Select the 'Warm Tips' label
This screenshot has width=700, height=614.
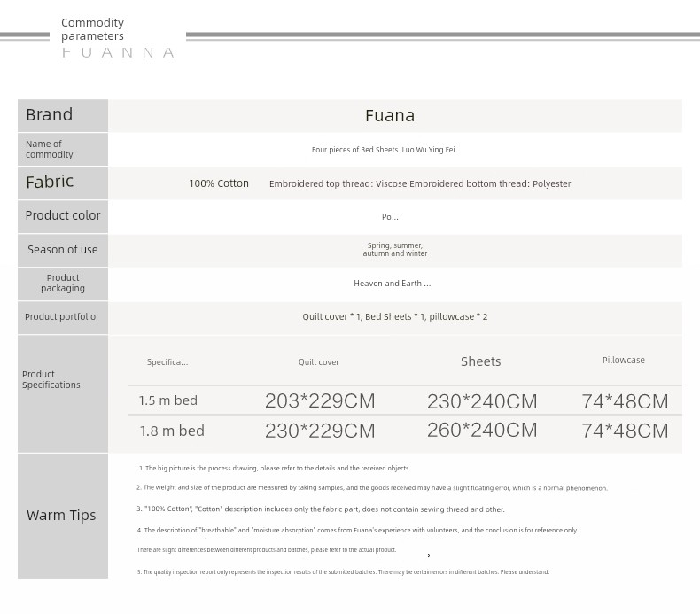tap(61, 516)
